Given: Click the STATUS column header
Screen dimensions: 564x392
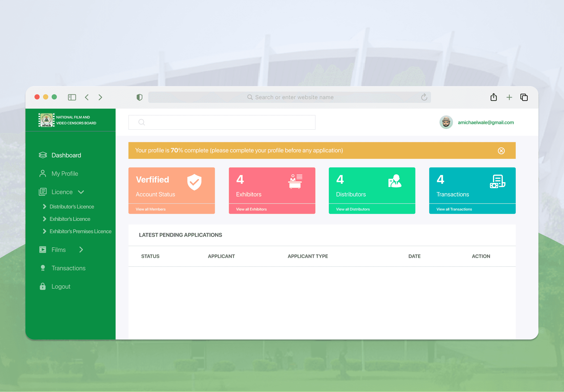Looking at the screenshot, I should tap(150, 256).
